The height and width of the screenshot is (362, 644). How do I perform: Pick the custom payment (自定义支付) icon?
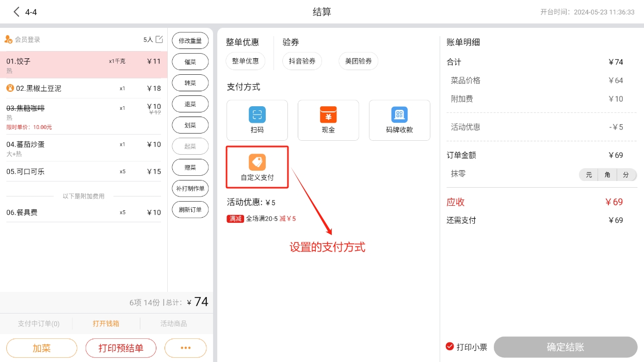pyautogui.click(x=257, y=162)
